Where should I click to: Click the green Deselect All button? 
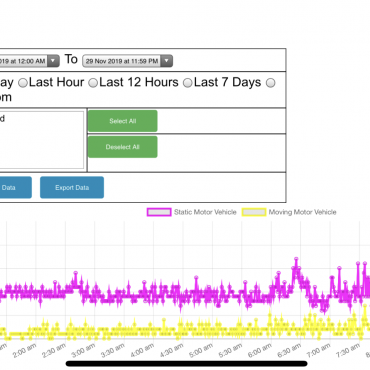coord(123,147)
